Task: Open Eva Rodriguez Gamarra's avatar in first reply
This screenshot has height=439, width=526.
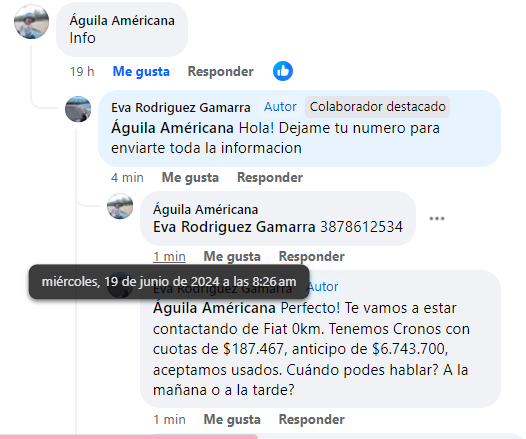Action: (78, 109)
